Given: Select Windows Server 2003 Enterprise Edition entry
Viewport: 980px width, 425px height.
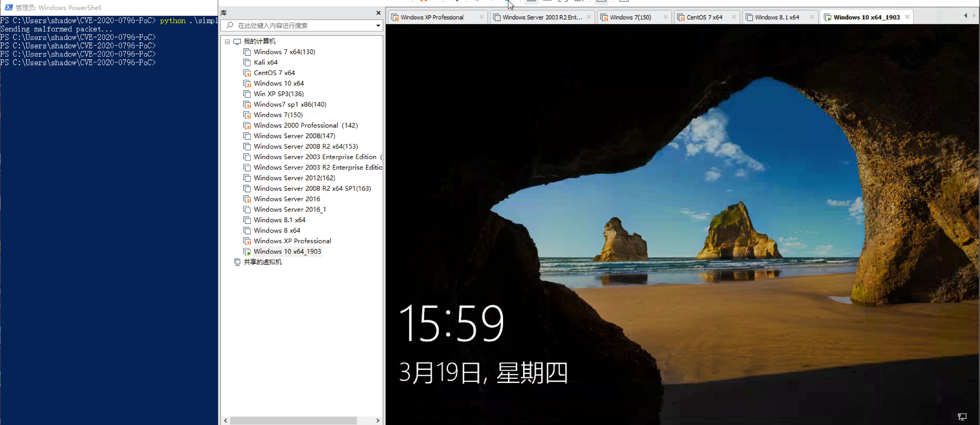Looking at the screenshot, I should 318,157.
